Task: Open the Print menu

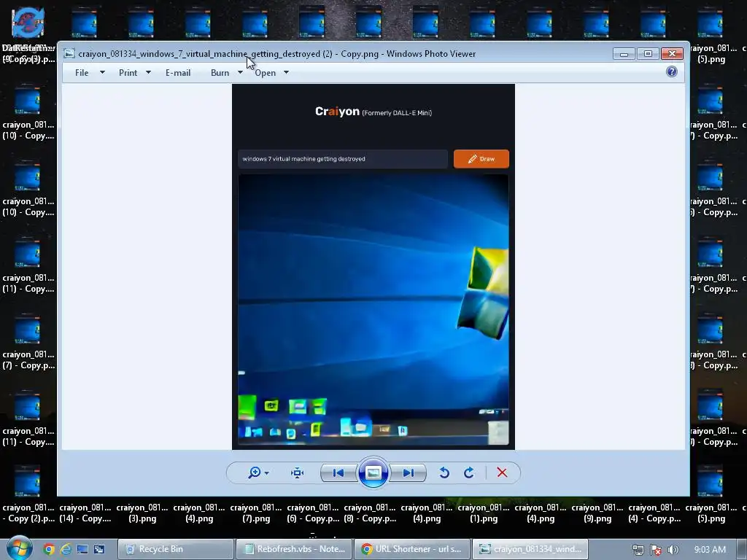Action: (128, 73)
